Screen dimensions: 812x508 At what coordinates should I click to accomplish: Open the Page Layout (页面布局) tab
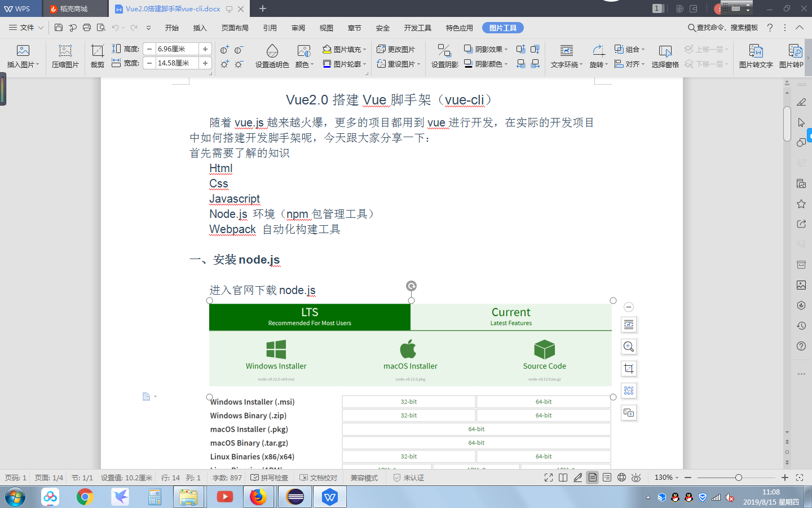tap(235, 28)
